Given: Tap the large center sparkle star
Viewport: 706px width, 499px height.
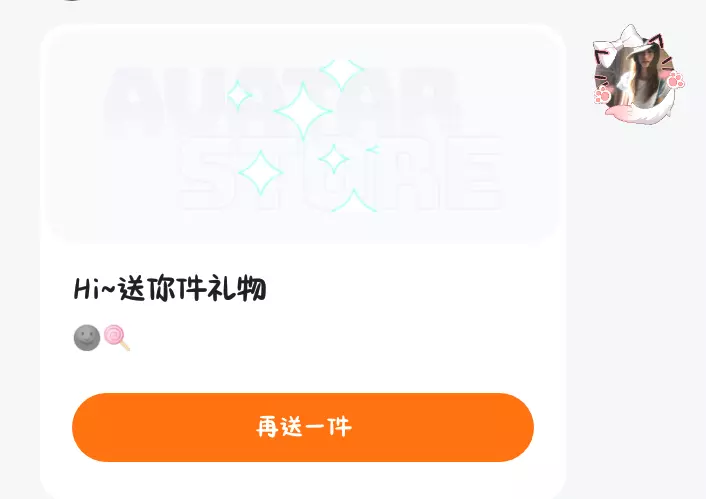Looking at the screenshot, I should tap(303, 111).
